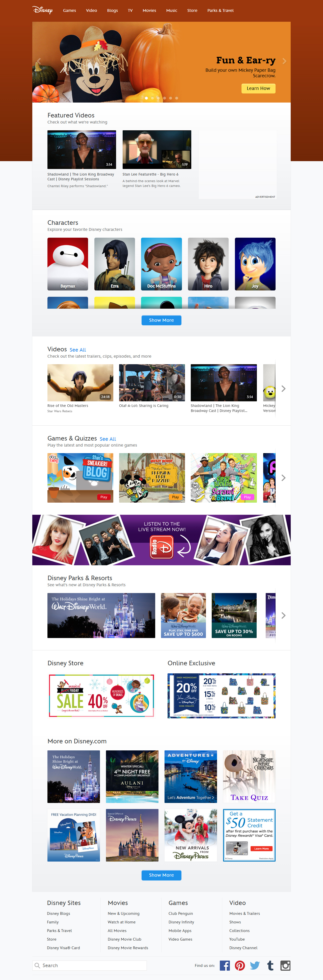Viewport: 323px width, 980px height.
Task: Play Rise of the Old Masters video
Action: [80, 383]
